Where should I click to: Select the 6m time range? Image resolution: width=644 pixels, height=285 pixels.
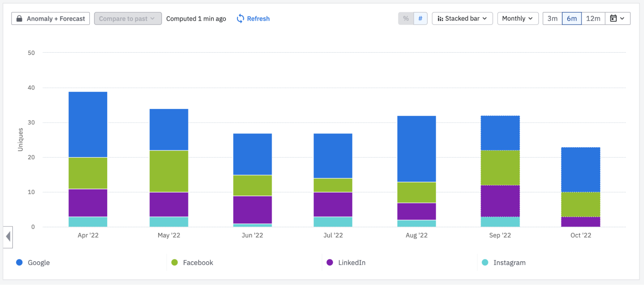[572, 18]
